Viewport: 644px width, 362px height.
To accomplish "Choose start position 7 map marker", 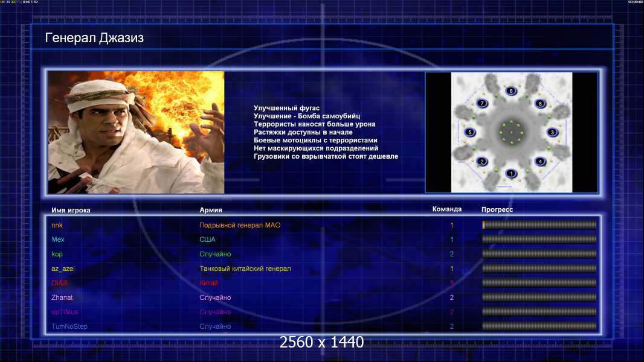I will click(x=481, y=103).
